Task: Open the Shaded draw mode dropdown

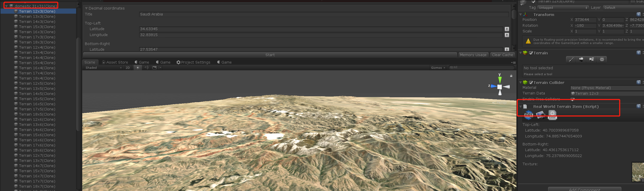Action: [103, 68]
